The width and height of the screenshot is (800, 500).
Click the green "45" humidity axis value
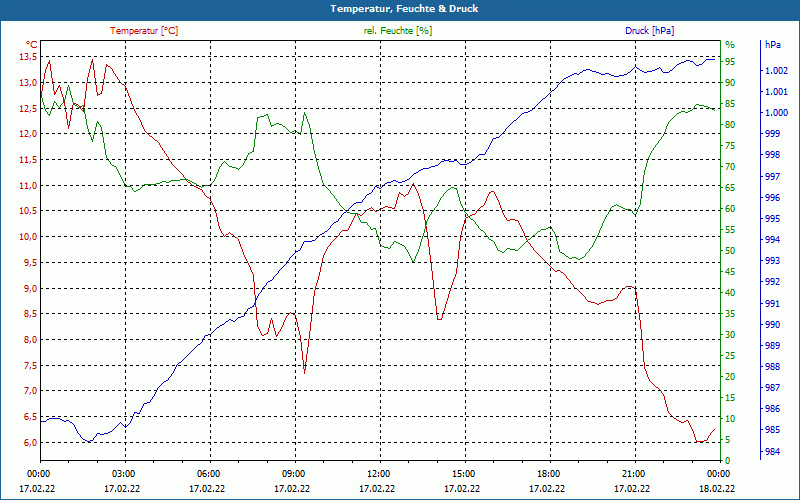point(730,271)
